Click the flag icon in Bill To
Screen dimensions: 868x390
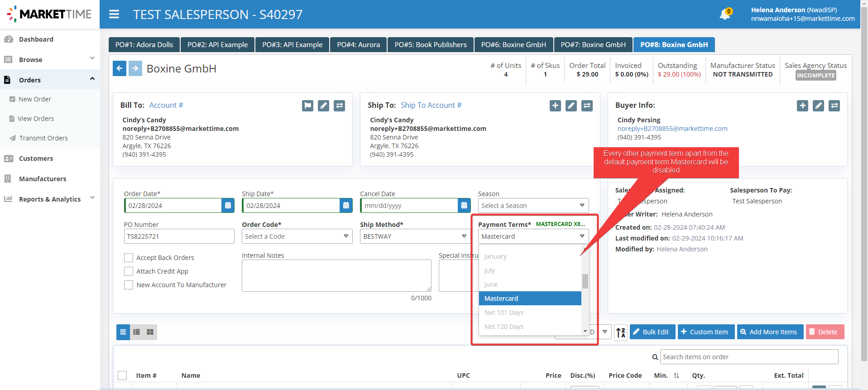[x=307, y=106]
